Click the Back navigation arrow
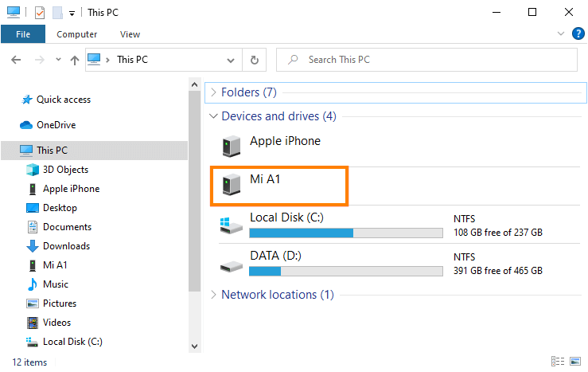The width and height of the screenshot is (588, 372). tap(17, 60)
